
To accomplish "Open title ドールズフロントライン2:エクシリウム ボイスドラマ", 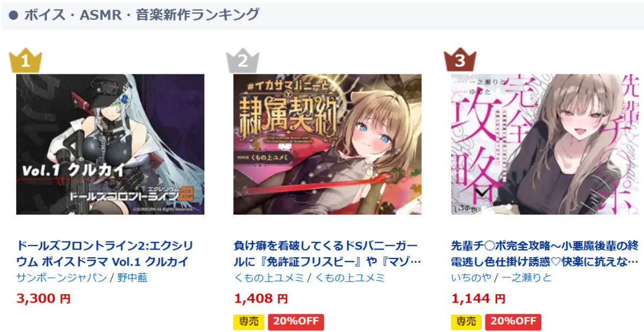I will pos(104,254).
